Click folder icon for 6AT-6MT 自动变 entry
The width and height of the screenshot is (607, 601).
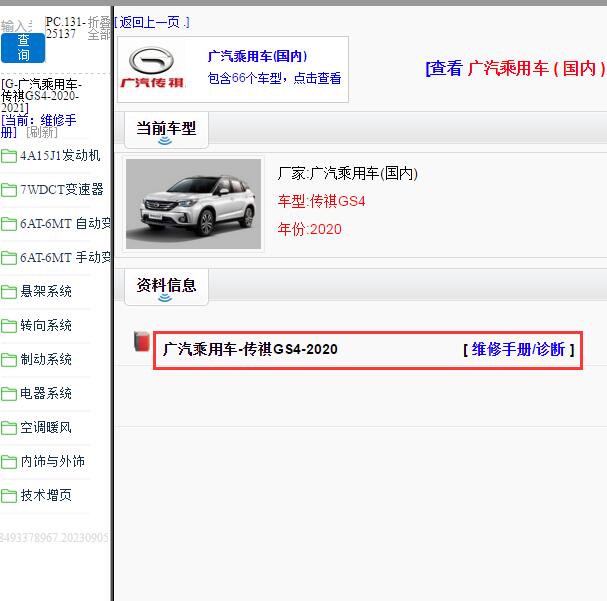tap(9, 224)
